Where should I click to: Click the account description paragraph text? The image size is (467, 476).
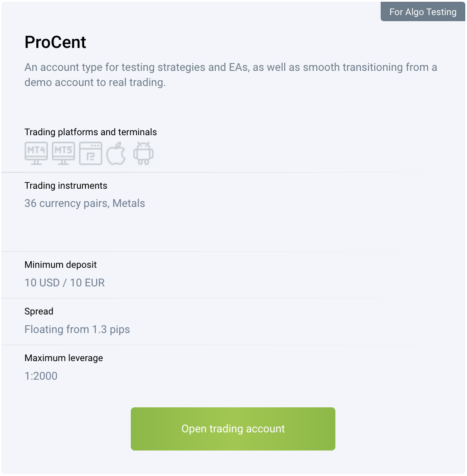(230, 75)
